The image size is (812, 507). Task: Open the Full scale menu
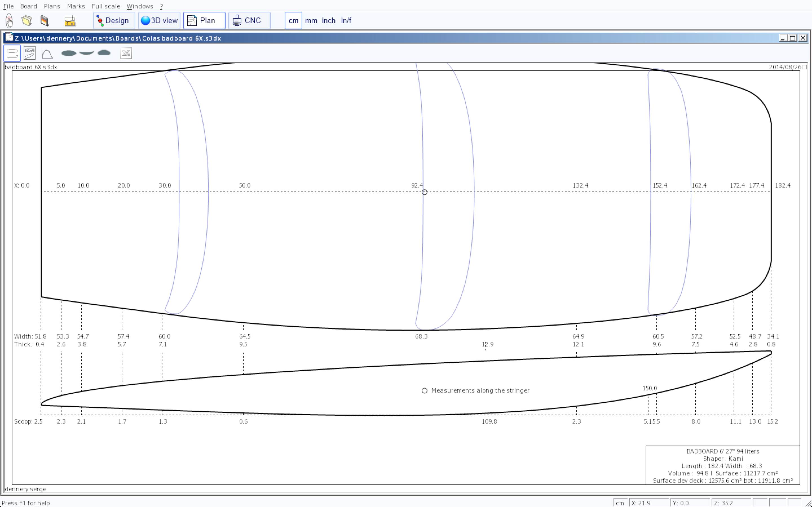106,6
